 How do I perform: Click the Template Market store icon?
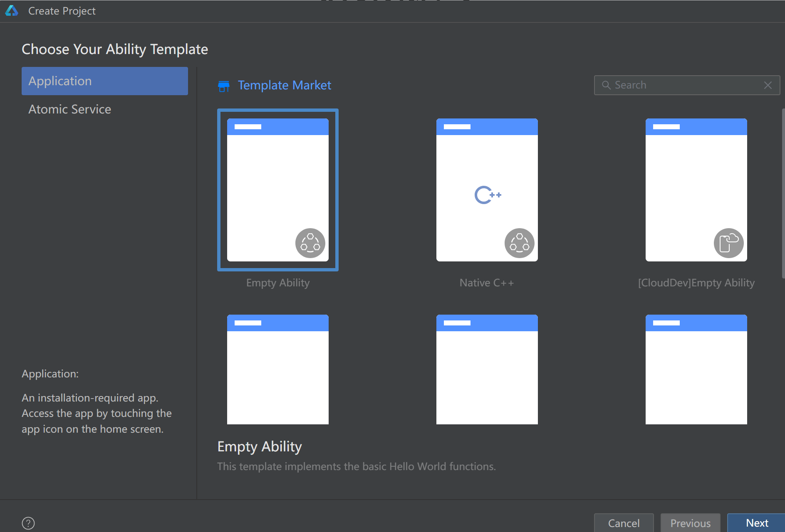click(224, 86)
